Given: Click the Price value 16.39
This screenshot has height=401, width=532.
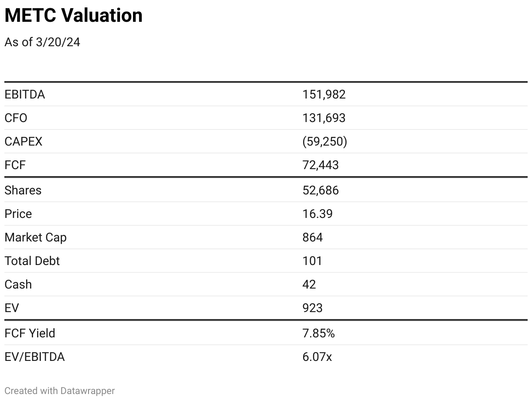Looking at the screenshot, I should point(317,214).
